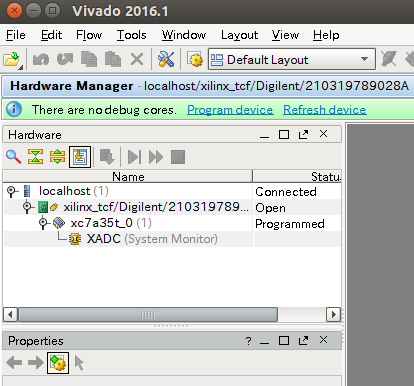Click the Delete X toolbar icon

(x=137, y=60)
